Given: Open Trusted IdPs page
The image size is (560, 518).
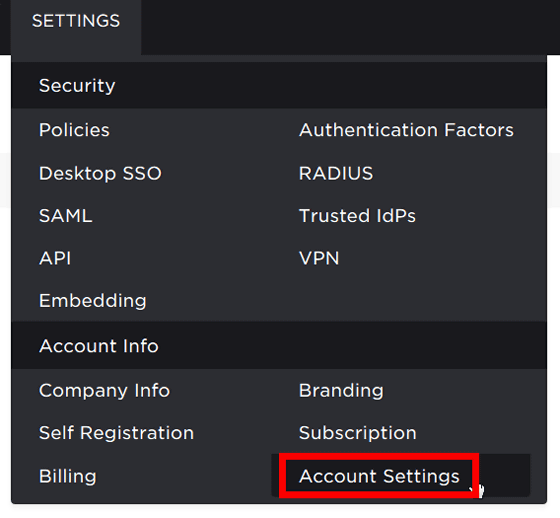Looking at the screenshot, I should (357, 216).
